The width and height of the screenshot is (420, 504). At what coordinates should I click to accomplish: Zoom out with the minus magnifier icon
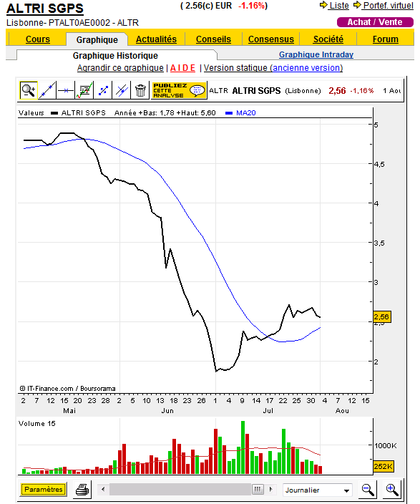pyautogui.click(x=367, y=490)
